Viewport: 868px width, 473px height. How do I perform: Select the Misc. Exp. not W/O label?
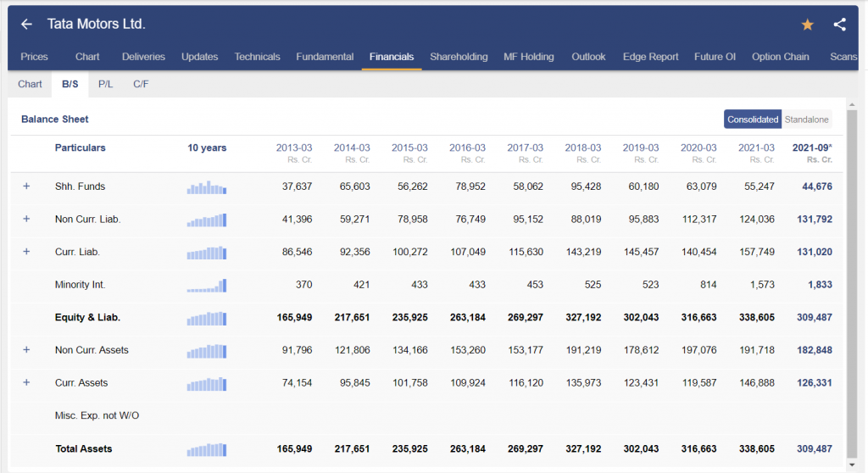(x=97, y=415)
